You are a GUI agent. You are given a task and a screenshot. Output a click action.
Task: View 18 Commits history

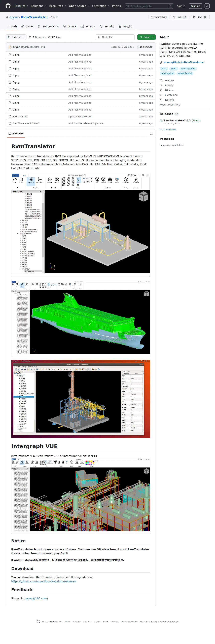click(x=144, y=47)
